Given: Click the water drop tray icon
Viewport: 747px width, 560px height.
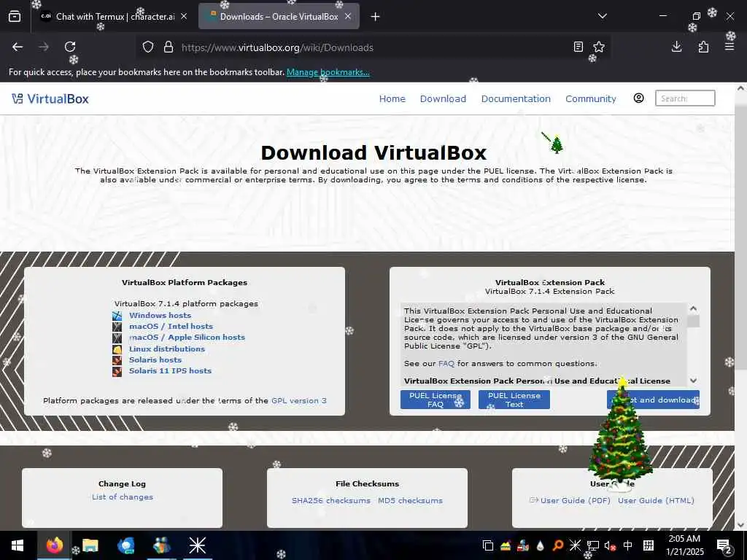Looking at the screenshot, I should click(x=541, y=545).
